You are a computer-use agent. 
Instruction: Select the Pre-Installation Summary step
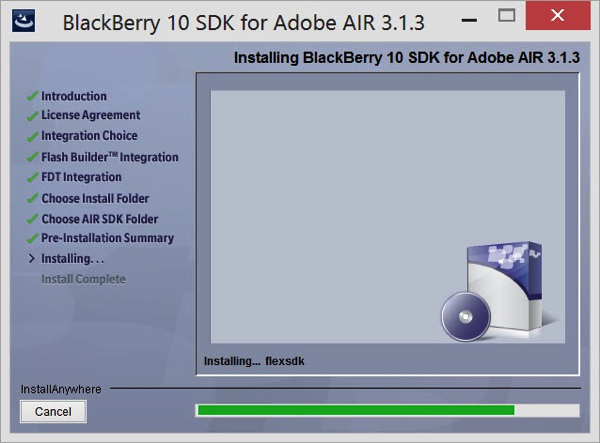pyautogui.click(x=108, y=238)
